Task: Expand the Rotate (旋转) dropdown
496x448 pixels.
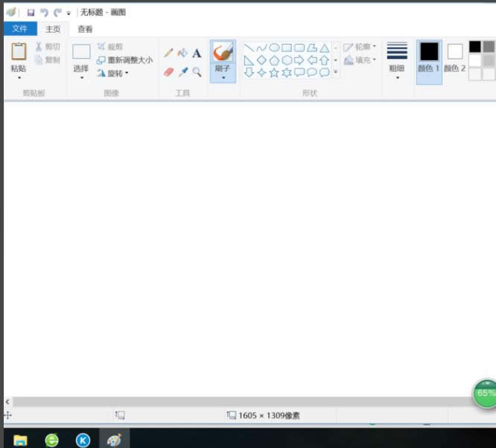Action: 113,73
